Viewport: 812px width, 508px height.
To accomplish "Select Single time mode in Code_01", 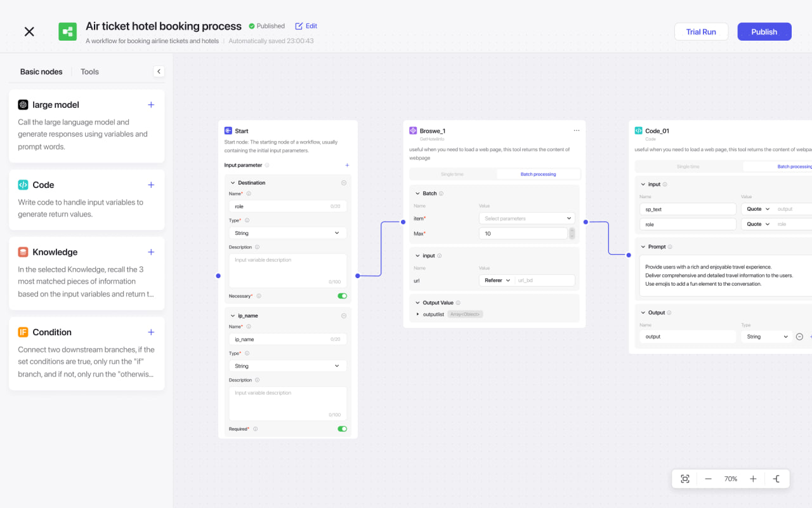I will pos(688,166).
